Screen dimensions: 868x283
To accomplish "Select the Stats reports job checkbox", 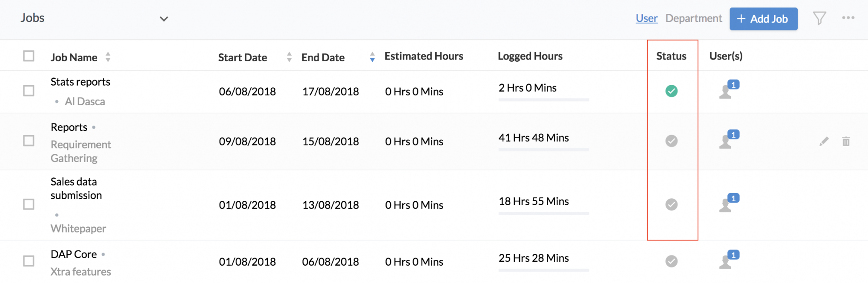I will [29, 90].
